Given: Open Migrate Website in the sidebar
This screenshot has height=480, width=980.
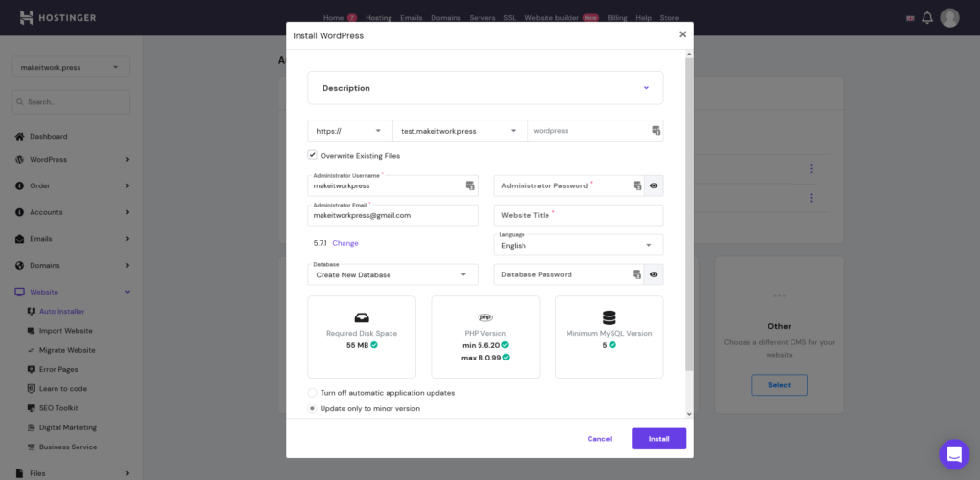Looking at the screenshot, I should 68,350.
